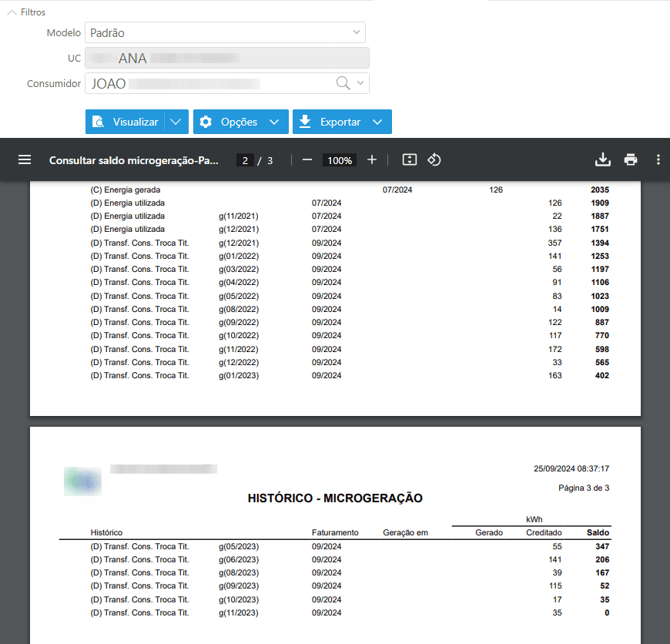670x644 pixels.
Task: Click the zoom in plus icon
Action: (372, 160)
